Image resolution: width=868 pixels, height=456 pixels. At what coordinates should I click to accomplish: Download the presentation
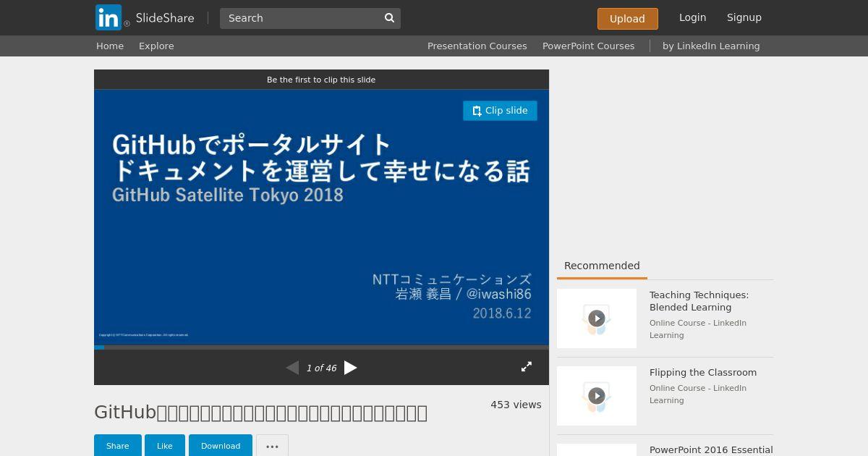pyautogui.click(x=221, y=446)
